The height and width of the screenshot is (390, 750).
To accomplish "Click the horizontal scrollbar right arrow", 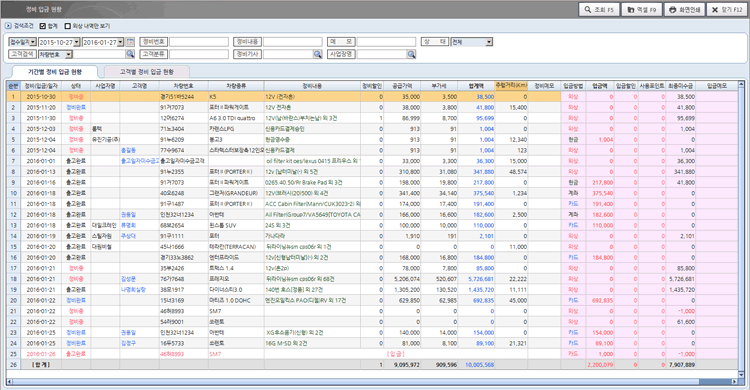I will 735,382.
